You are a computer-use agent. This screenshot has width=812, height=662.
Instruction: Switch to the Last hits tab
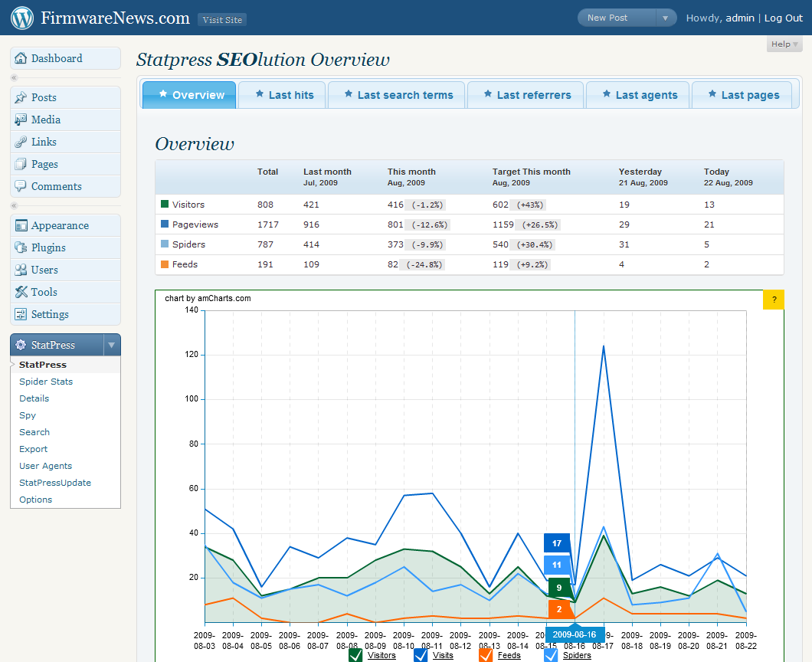[282, 96]
